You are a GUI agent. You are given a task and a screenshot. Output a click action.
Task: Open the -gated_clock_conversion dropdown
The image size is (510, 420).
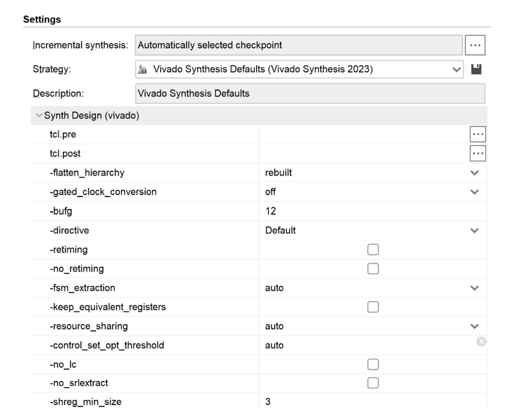[x=474, y=192]
